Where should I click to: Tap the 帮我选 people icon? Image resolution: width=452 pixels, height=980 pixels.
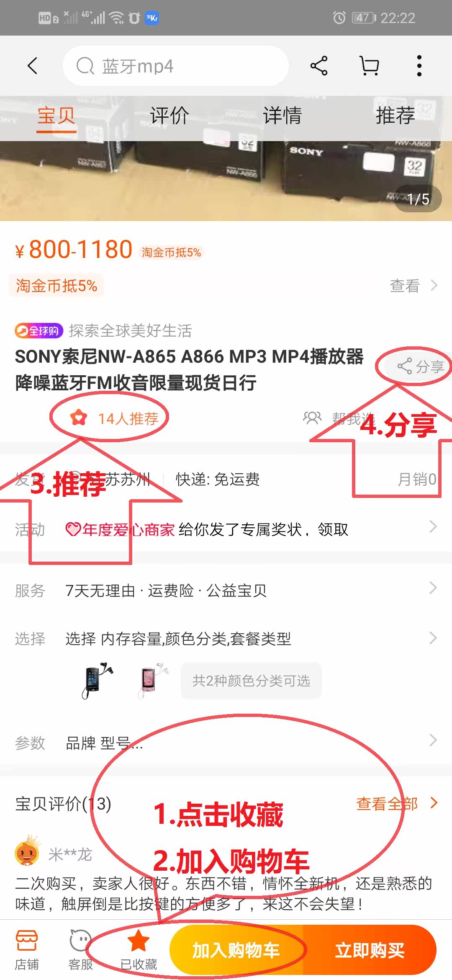(312, 418)
